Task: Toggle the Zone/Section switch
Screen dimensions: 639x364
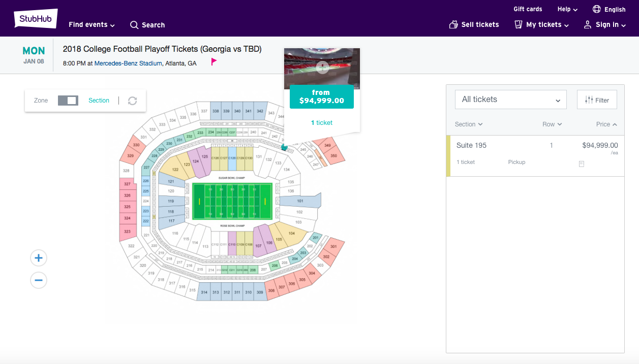Action: tap(68, 101)
